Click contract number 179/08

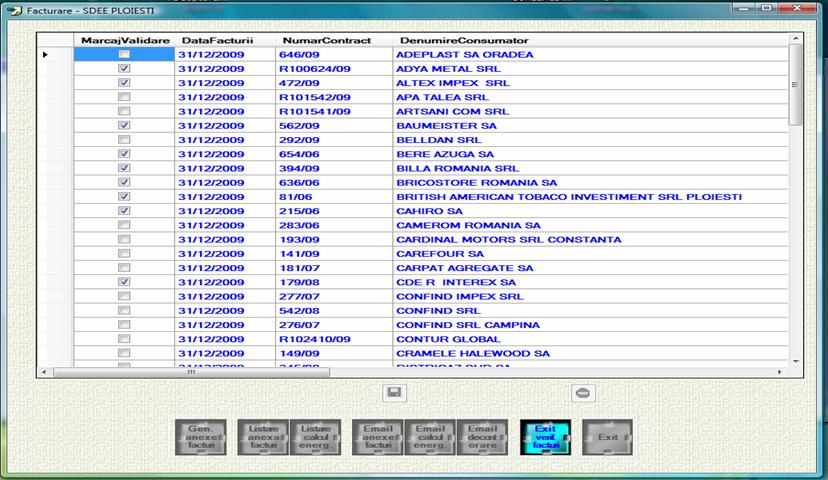(x=334, y=283)
